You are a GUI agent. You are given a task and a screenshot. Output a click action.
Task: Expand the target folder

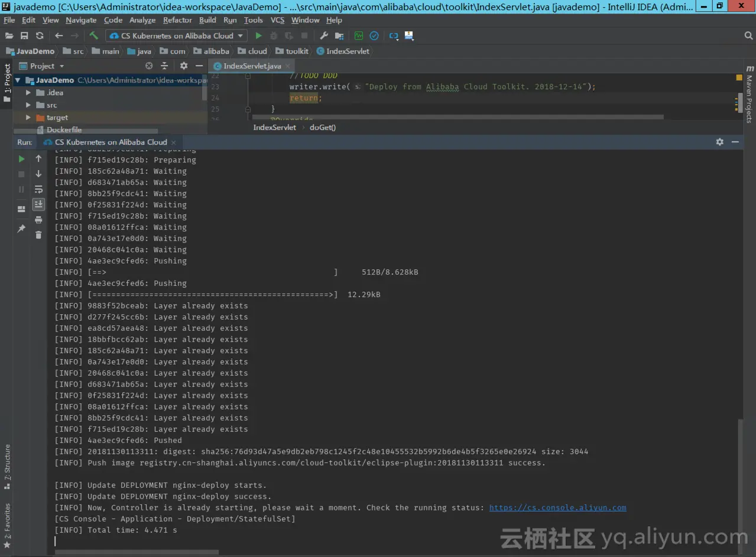28,118
